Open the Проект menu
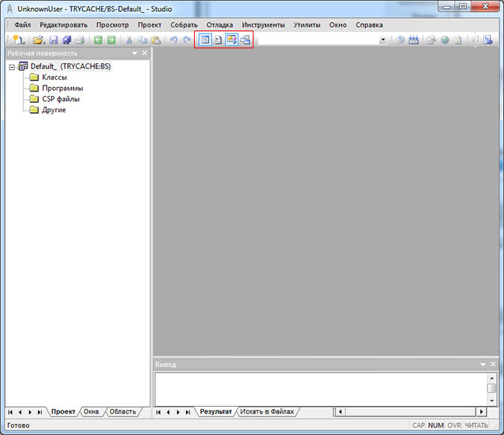 [x=149, y=25]
